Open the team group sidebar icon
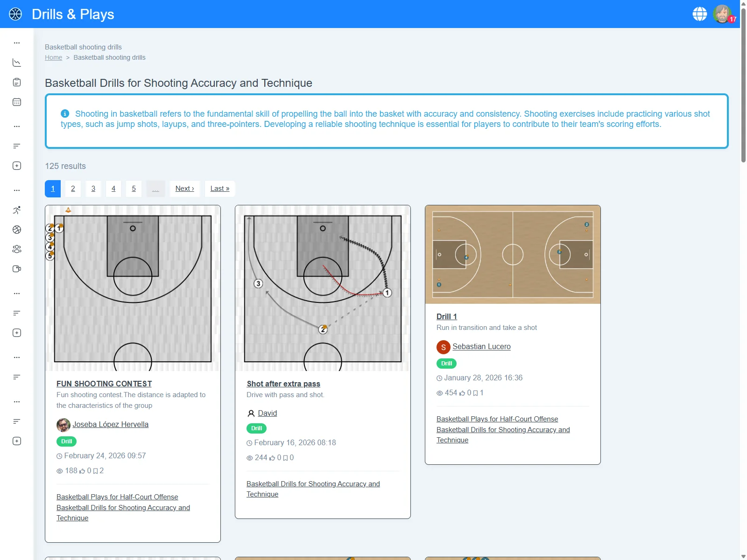The height and width of the screenshot is (560, 747). (17, 249)
